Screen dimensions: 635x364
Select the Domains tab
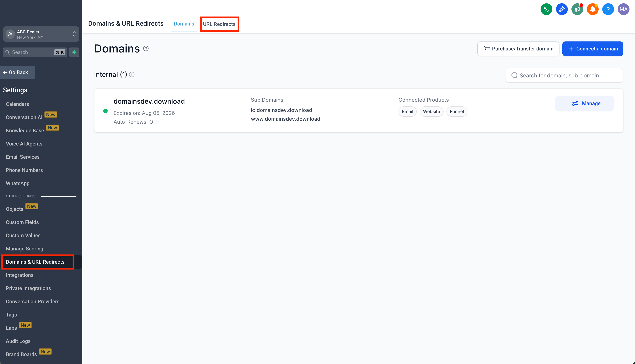(184, 24)
